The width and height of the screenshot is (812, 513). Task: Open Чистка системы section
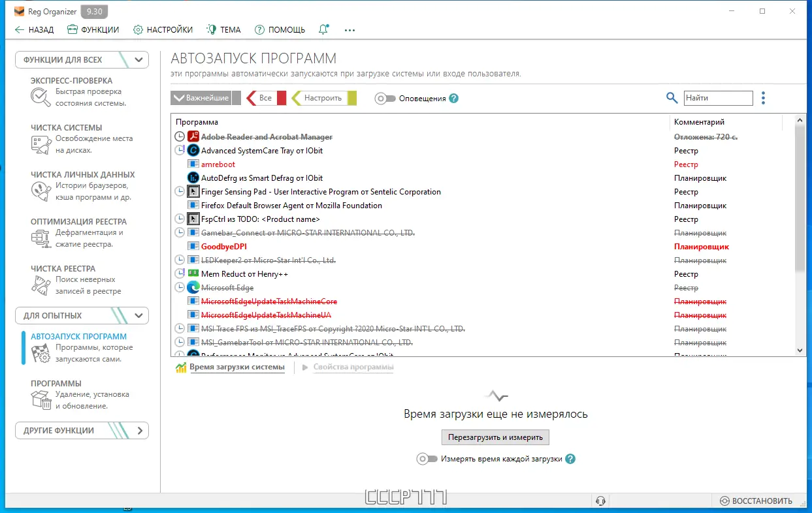82,139
